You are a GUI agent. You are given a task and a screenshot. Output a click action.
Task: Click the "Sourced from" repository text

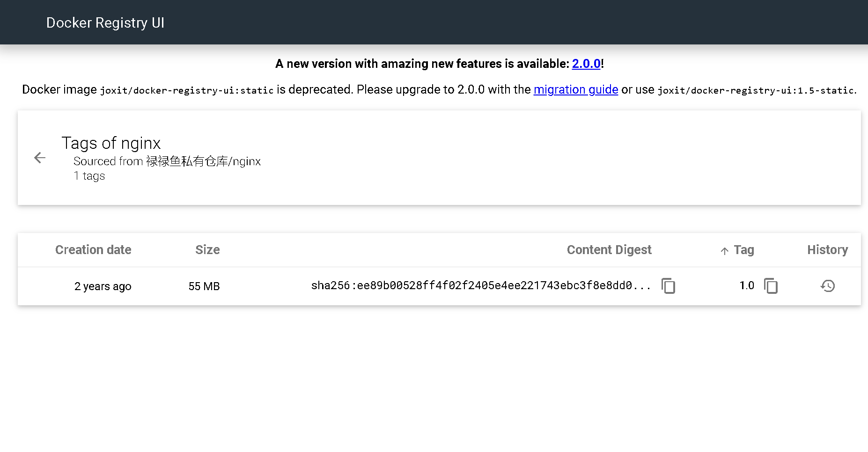coord(167,161)
